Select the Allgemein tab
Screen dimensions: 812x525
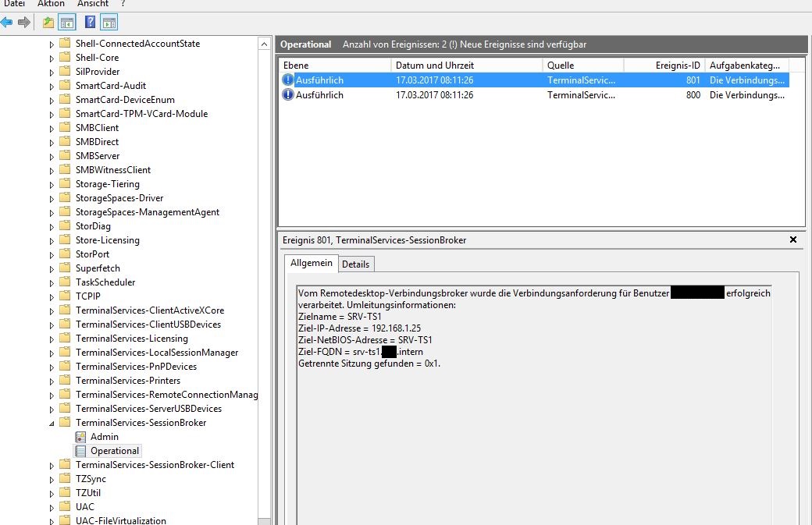click(x=312, y=264)
